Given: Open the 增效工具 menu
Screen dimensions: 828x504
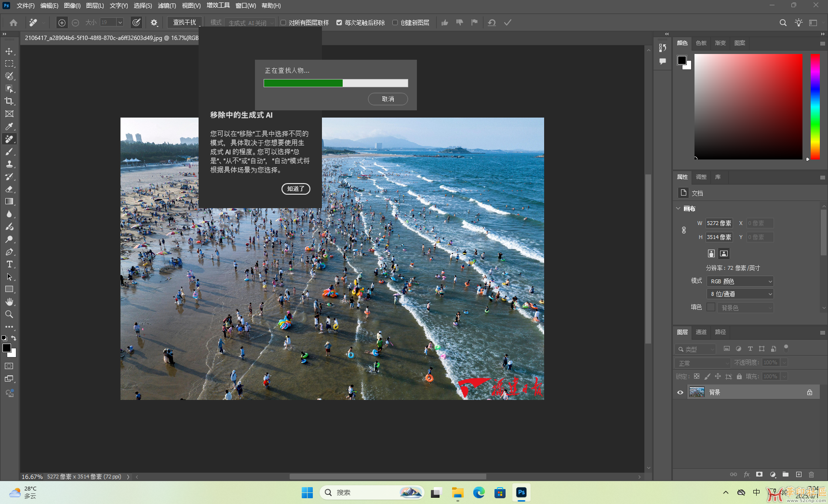Looking at the screenshot, I should click(x=218, y=6).
